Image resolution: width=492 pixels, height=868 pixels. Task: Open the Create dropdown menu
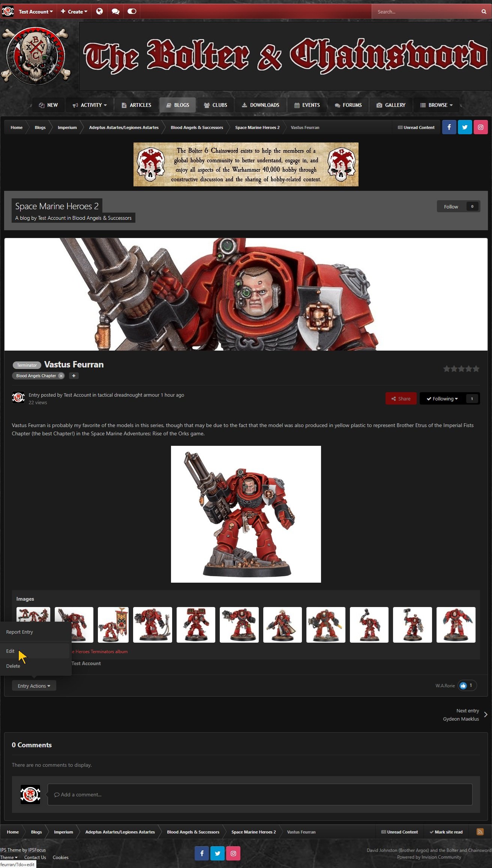pos(74,12)
